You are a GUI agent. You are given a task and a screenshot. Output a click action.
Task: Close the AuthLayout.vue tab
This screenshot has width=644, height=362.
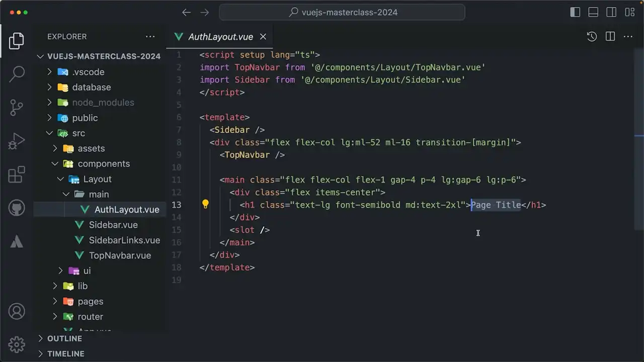263,37
